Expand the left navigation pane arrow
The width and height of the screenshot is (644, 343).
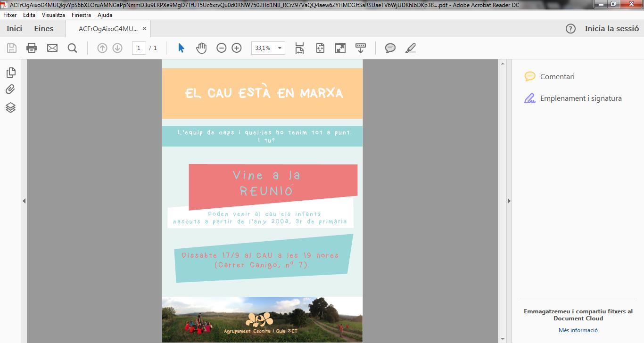[24, 201]
